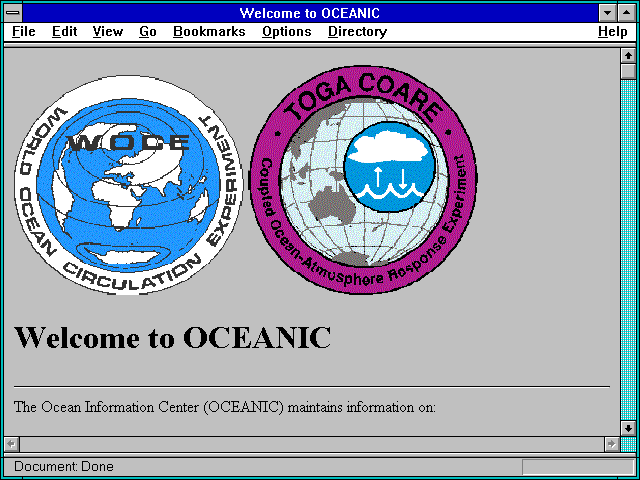Open the Directory menu
Screen dimensions: 640x480
pos(357,32)
